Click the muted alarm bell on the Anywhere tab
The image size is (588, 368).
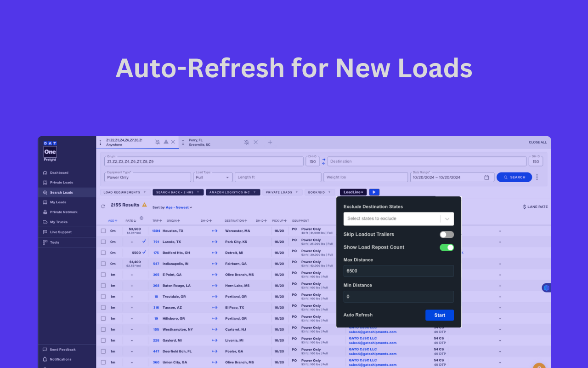point(157,142)
